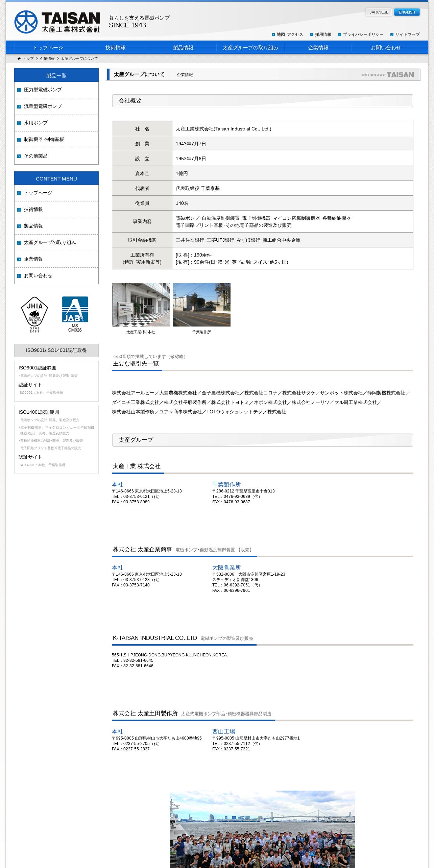Open その他製品 product category
This screenshot has width=434, height=868.
tap(56, 156)
